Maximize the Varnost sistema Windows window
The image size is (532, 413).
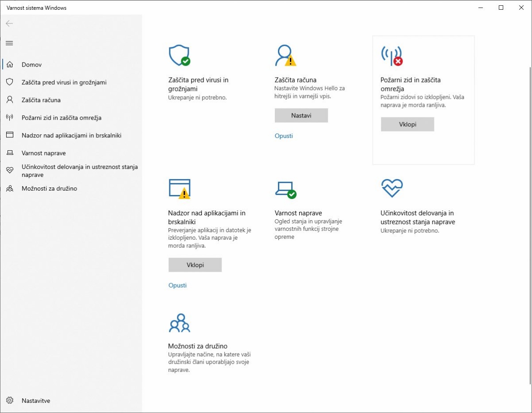coord(501,8)
